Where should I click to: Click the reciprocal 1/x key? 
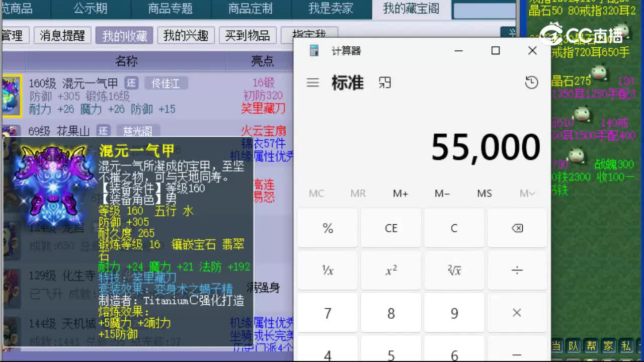point(328,271)
